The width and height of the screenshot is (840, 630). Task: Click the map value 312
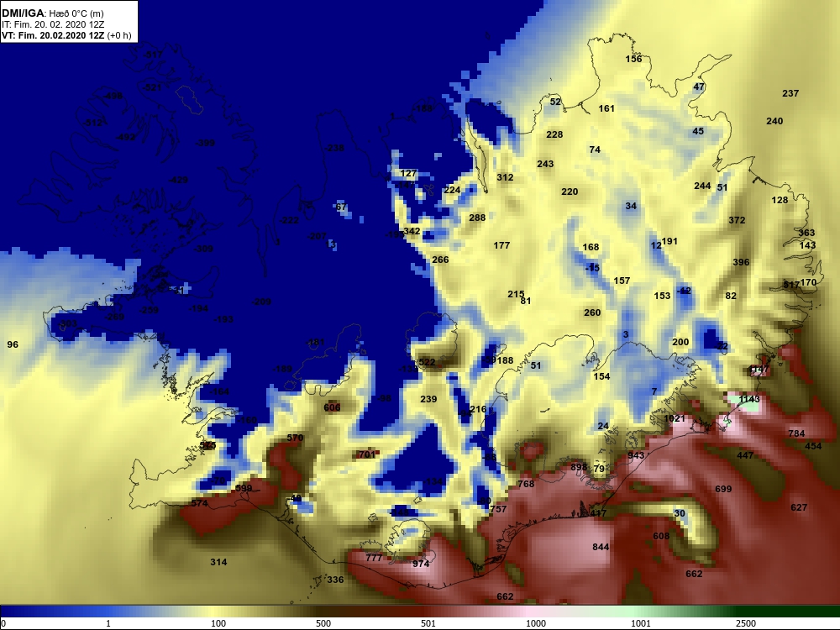505,177
